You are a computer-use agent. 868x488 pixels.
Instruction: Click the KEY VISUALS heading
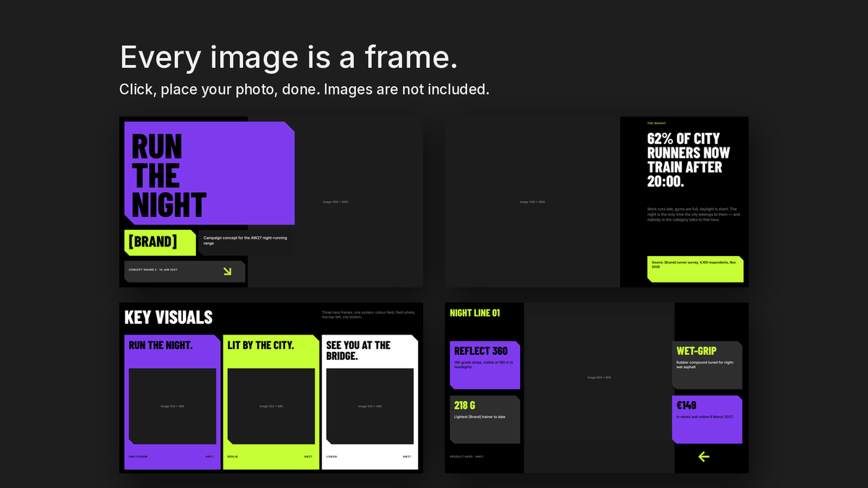169,317
